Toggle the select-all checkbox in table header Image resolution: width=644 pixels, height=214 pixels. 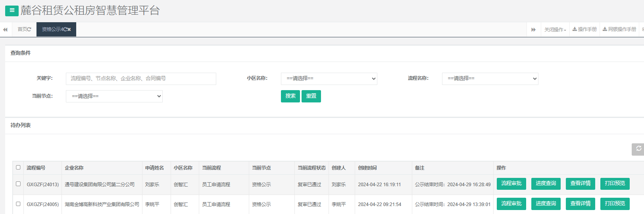pyautogui.click(x=18, y=168)
